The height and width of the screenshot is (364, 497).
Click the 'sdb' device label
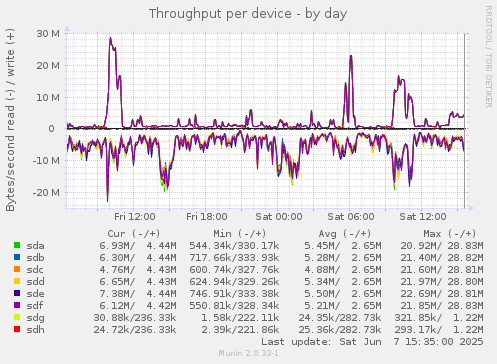point(35,258)
